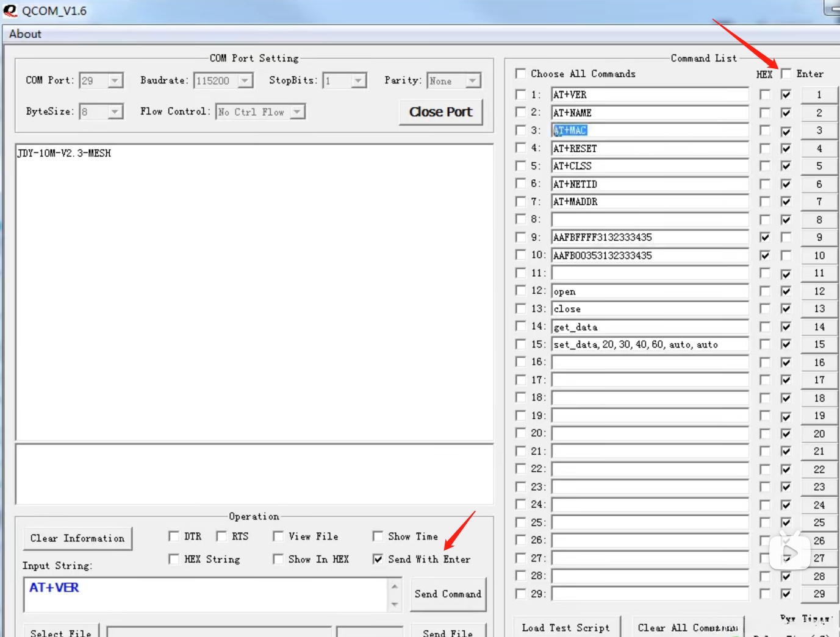
Task: Select the row 1 AT+VER command checkbox
Action: pos(520,94)
